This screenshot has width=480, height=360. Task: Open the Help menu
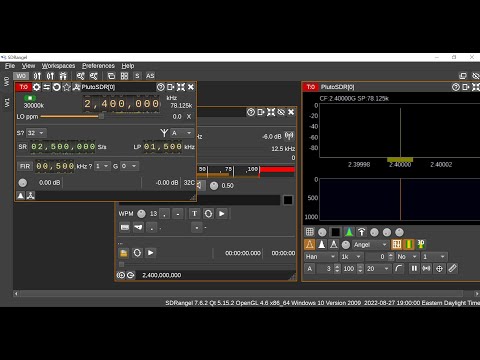coord(128,66)
